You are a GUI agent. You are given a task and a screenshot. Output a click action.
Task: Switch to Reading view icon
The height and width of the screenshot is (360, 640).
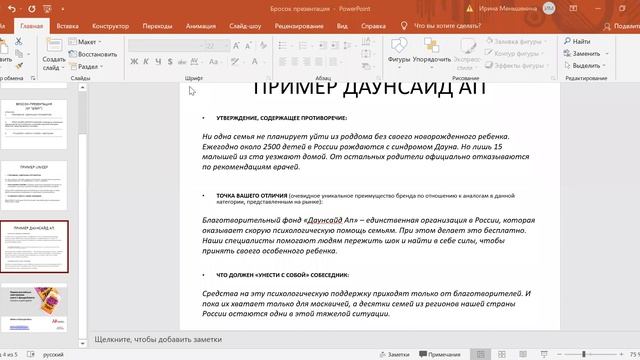click(523, 354)
